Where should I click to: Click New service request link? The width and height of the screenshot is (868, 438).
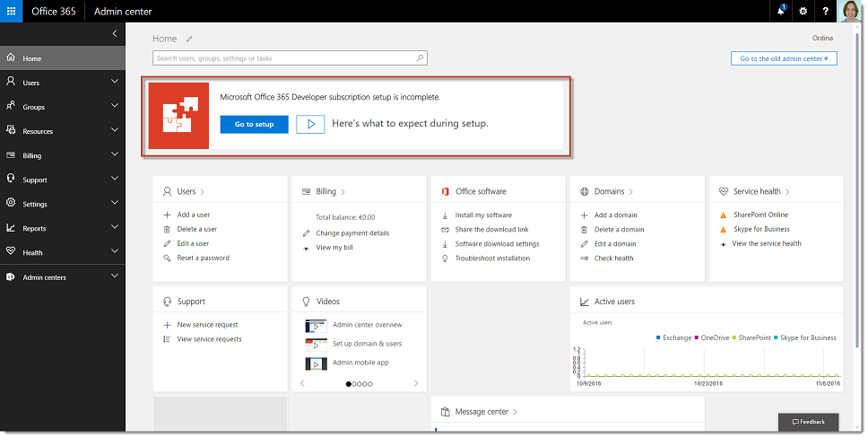pos(208,325)
